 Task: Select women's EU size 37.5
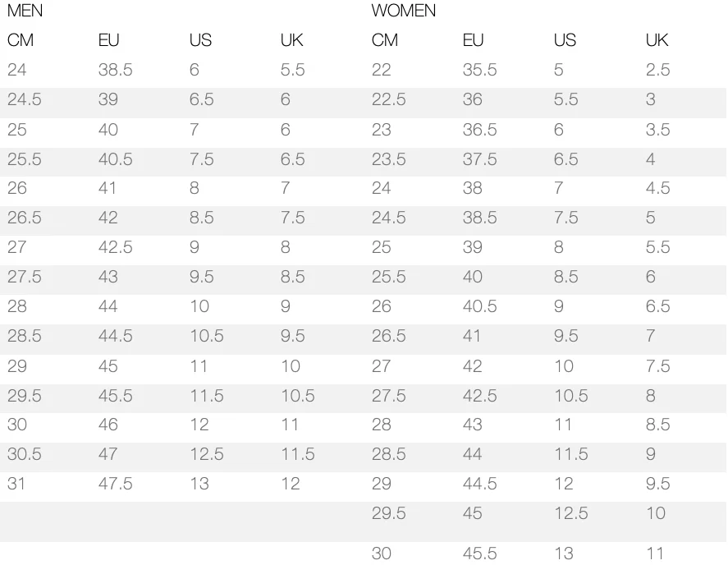point(479,158)
